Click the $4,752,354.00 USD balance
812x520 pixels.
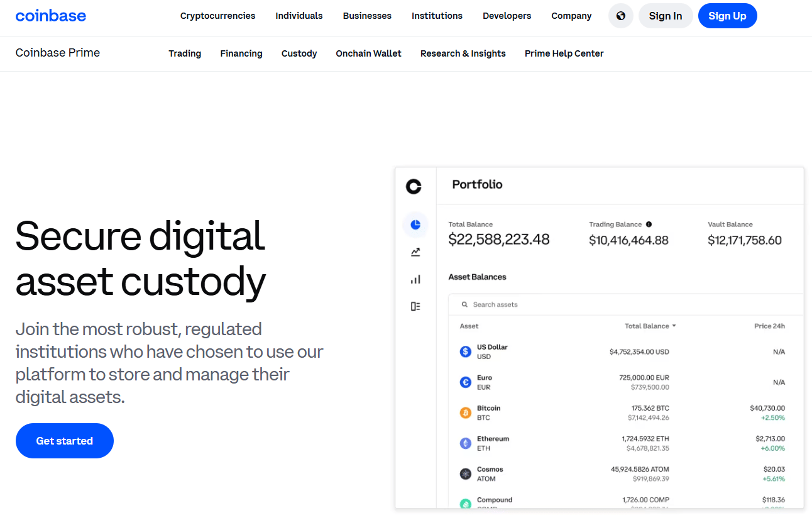(x=639, y=352)
